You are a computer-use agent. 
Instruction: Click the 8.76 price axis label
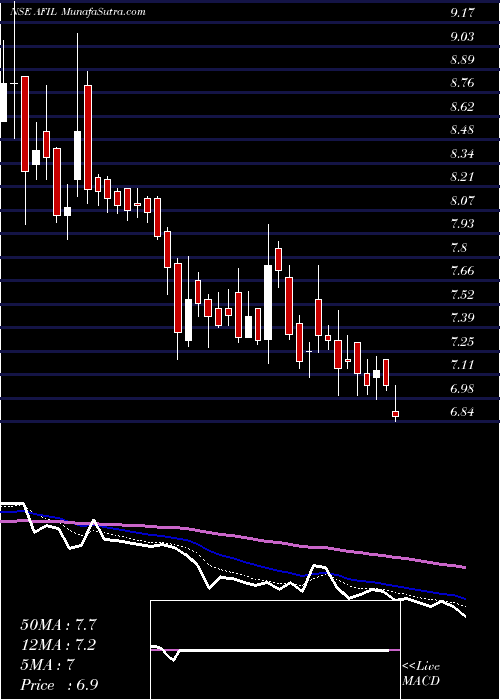462,83
